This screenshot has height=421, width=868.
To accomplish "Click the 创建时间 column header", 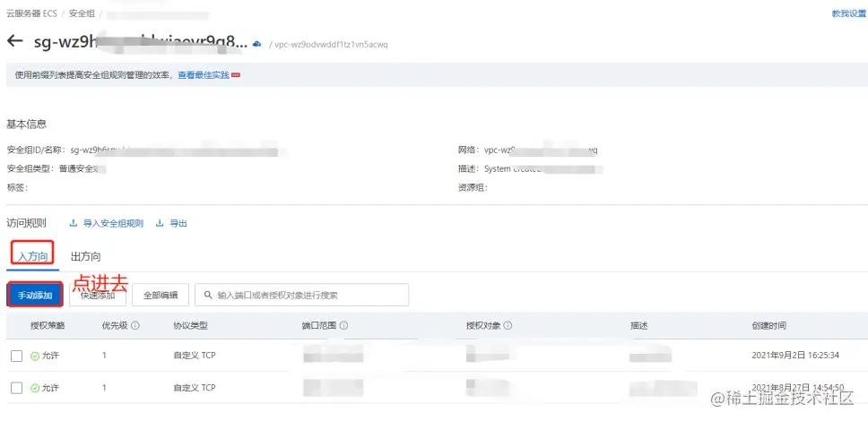I will 768,326.
